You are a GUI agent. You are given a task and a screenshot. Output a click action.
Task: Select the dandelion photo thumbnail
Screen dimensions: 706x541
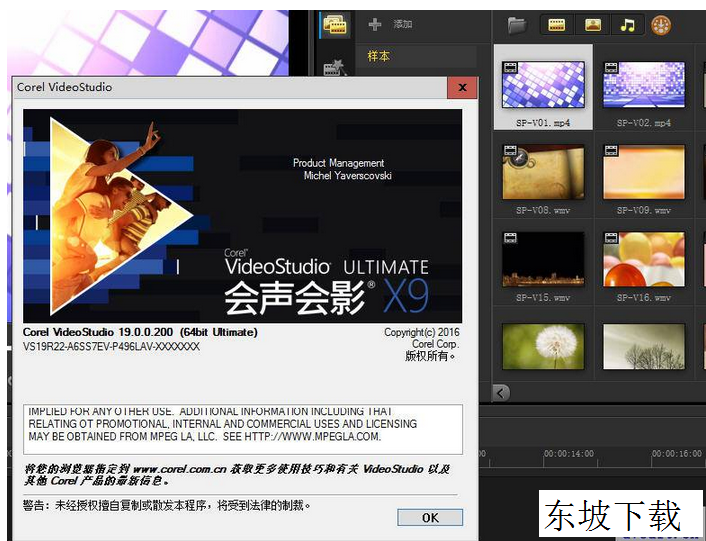click(543, 346)
